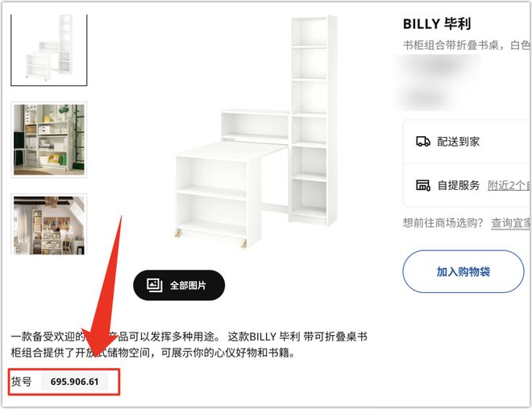Image resolution: width=532 pixels, height=409 pixels.
Task: Click the article number 695.906.61
Action: pyautogui.click(x=75, y=382)
